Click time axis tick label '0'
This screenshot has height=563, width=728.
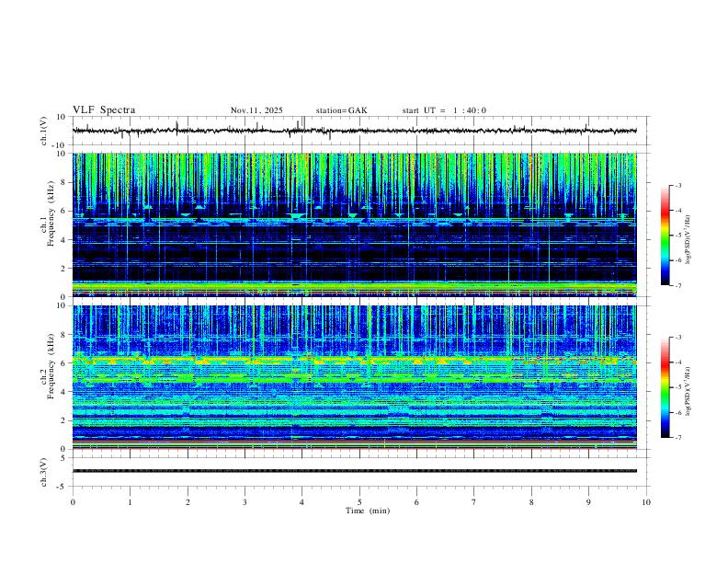click(73, 502)
